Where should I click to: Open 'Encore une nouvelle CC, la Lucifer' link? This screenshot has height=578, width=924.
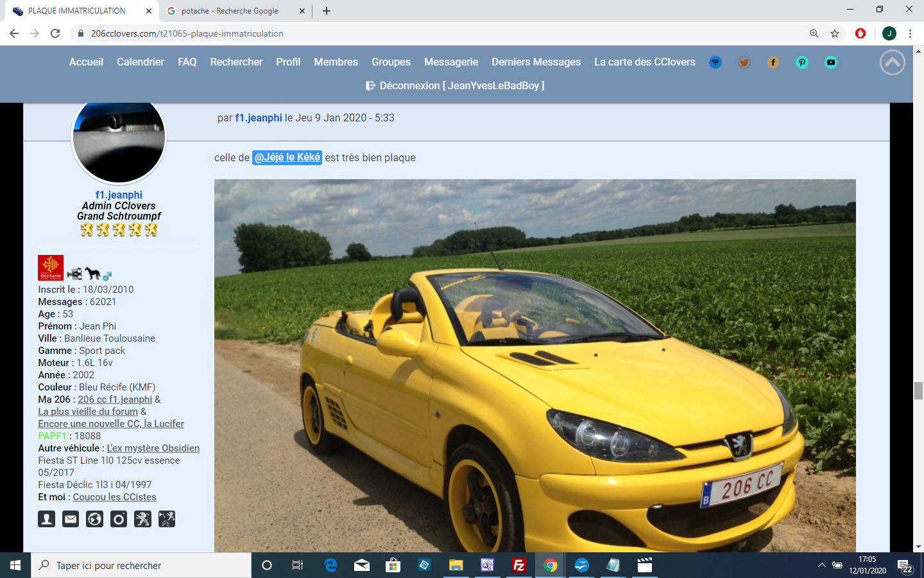[111, 424]
